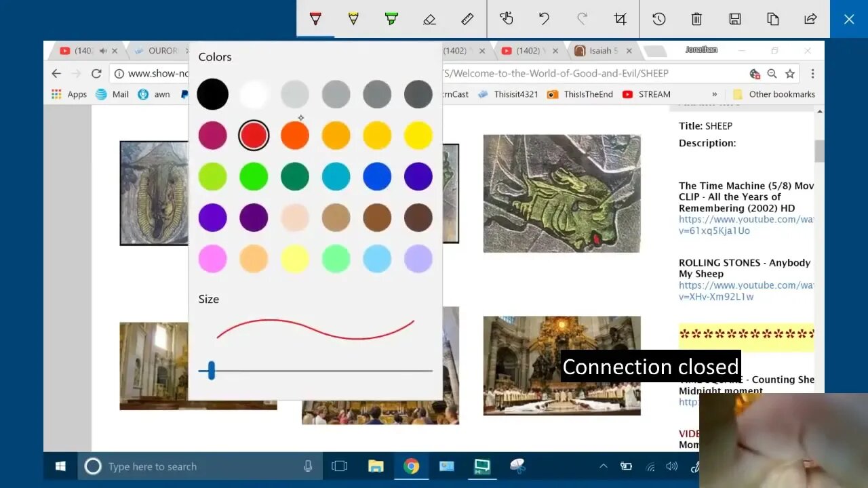
Task: Open the sketch history icon
Action: click(x=659, y=19)
